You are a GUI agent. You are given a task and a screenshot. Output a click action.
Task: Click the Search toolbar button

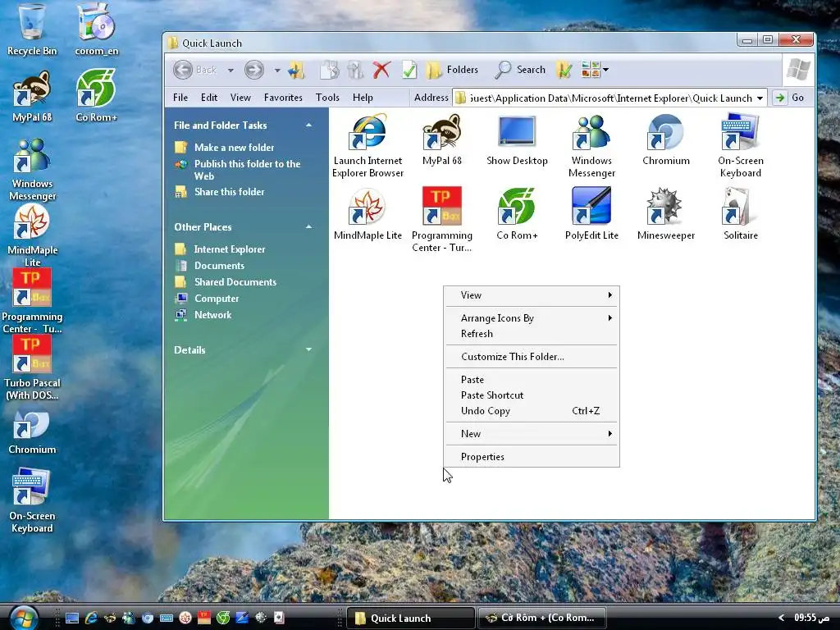[519, 70]
